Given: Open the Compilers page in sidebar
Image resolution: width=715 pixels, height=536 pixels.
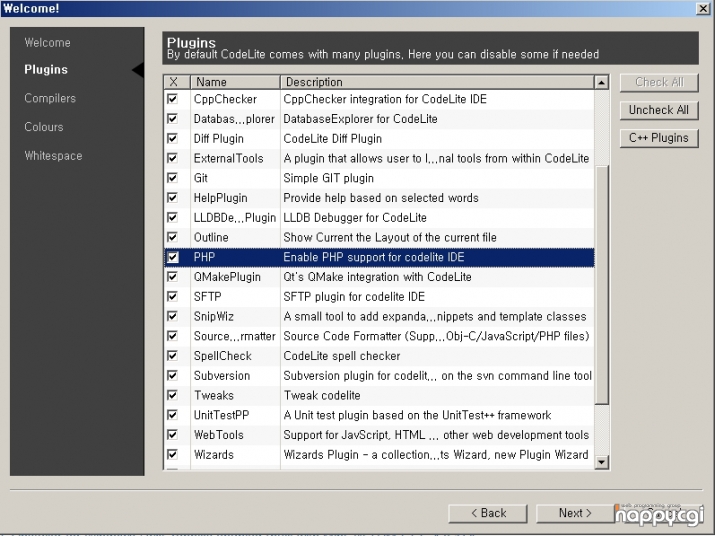Looking at the screenshot, I should click(x=50, y=98).
